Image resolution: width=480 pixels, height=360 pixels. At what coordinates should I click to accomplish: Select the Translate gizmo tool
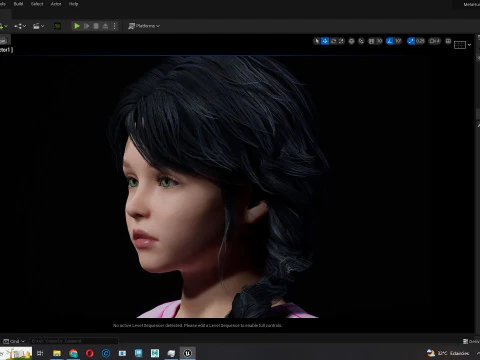325,41
